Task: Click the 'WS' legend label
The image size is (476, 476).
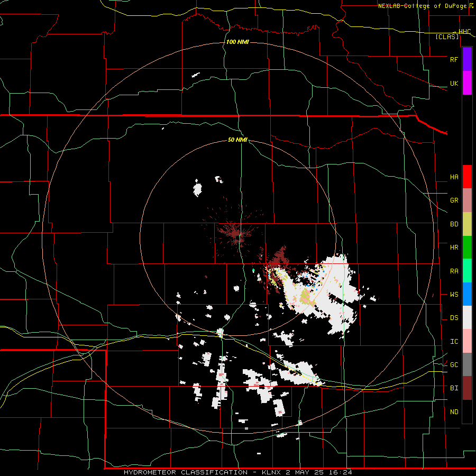Action: 454,295
